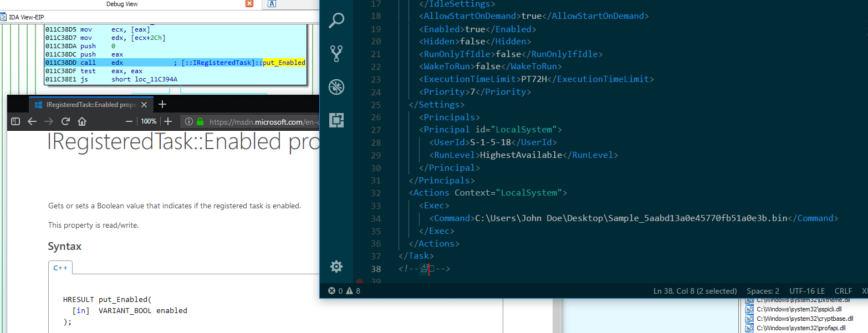Select the Debug View title tab
Viewport: 868px width, 333px height.
tap(122, 4)
